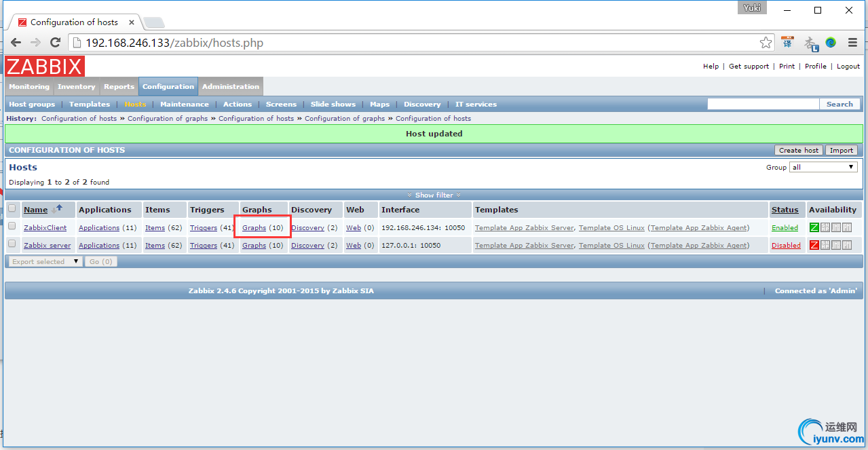This screenshot has width=868, height=450.
Task: Bookmark this page with the star icon
Action: pyautogui.click(x=766, y=43)
